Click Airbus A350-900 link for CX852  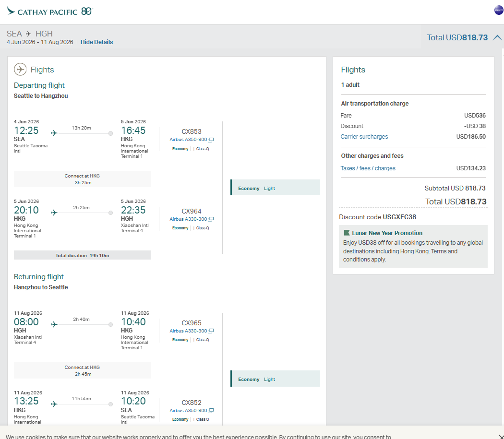coord(188,411)
